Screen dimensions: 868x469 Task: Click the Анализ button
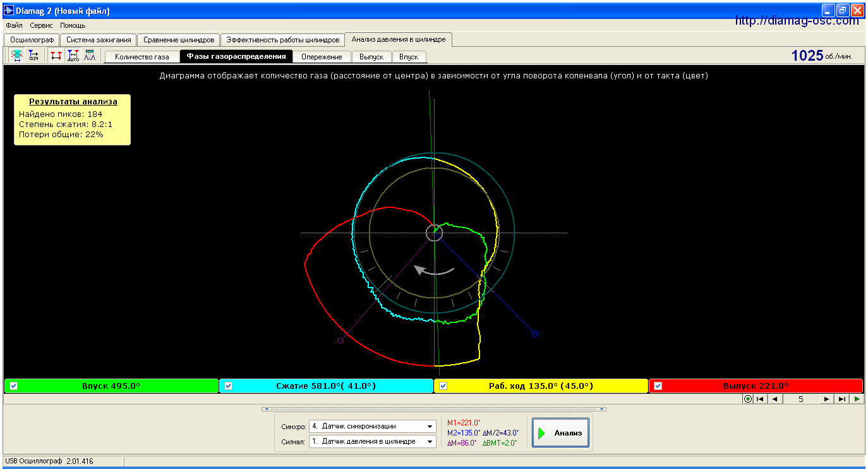[x=560, y=433]
